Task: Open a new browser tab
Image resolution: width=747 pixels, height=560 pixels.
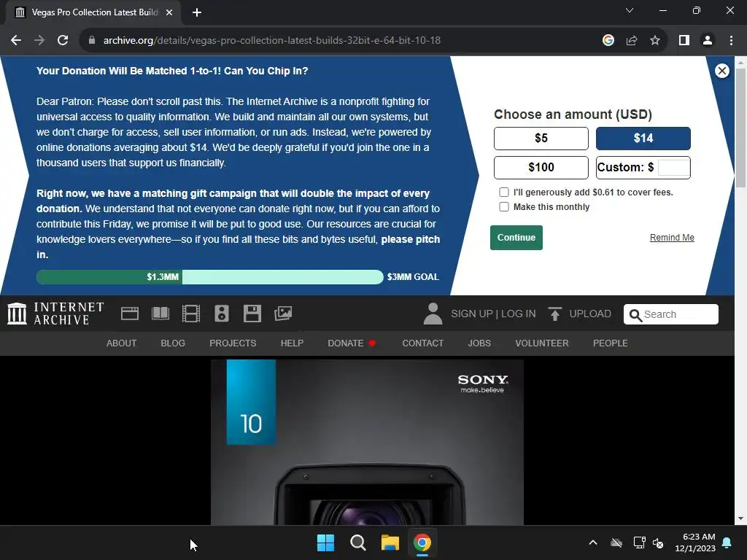Action: point(197,12)
